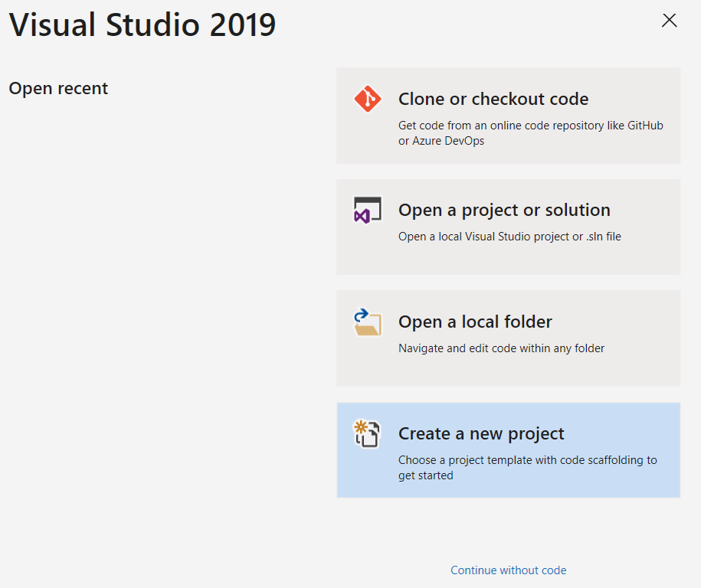Pick the Open a local folder heading

click(475, 322)
